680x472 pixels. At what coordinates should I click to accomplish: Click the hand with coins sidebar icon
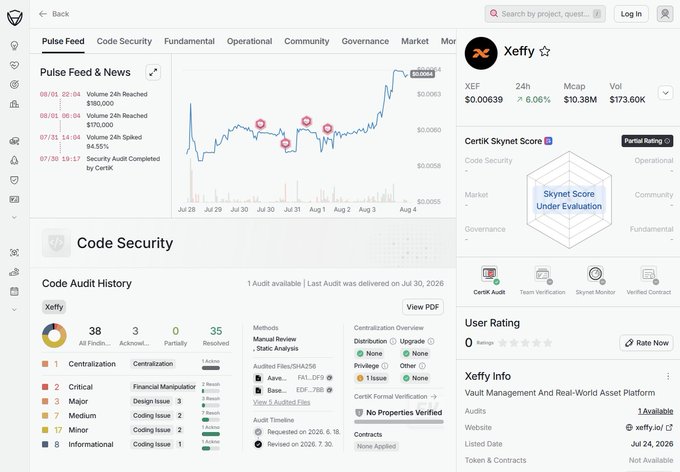tap(14, 272)
